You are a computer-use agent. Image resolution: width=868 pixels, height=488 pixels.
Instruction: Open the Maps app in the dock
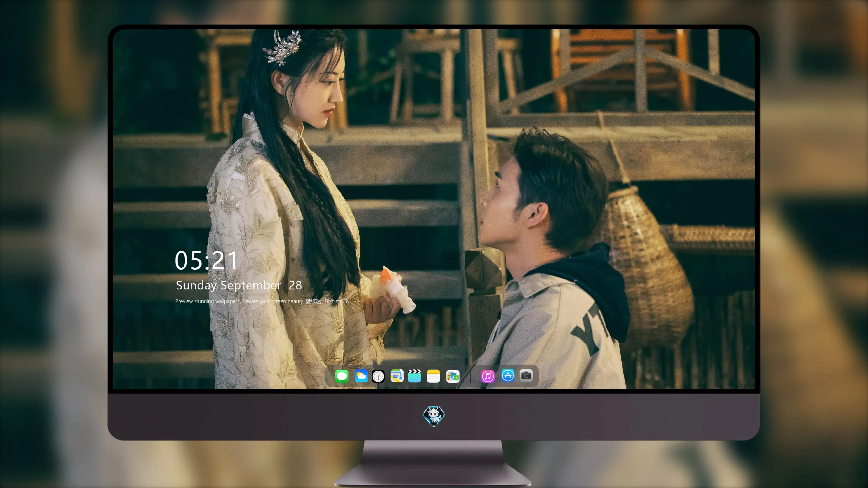tap(397, 376)
